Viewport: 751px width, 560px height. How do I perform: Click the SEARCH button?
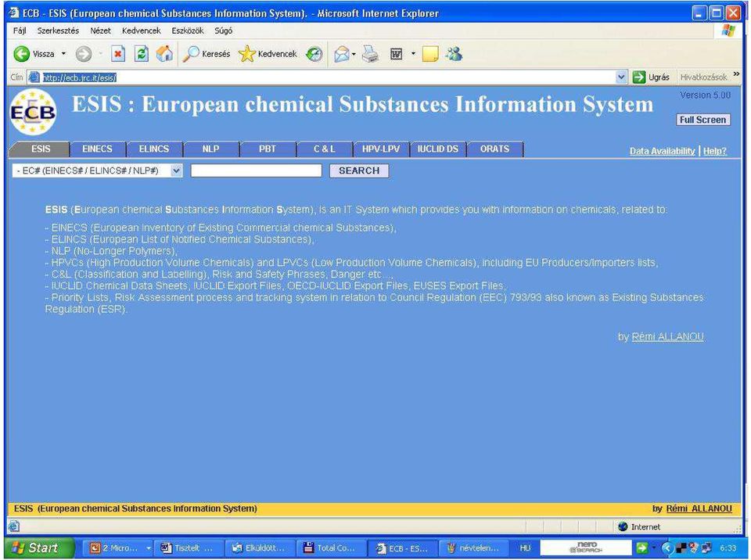pos(359,171)
